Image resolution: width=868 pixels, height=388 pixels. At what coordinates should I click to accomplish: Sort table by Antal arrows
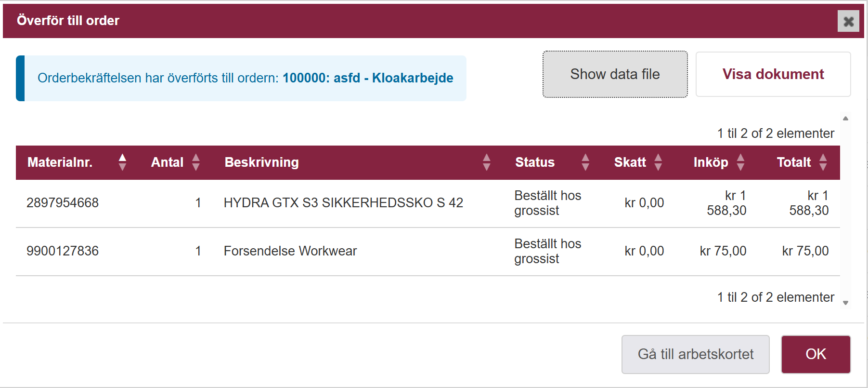(195, 162)
